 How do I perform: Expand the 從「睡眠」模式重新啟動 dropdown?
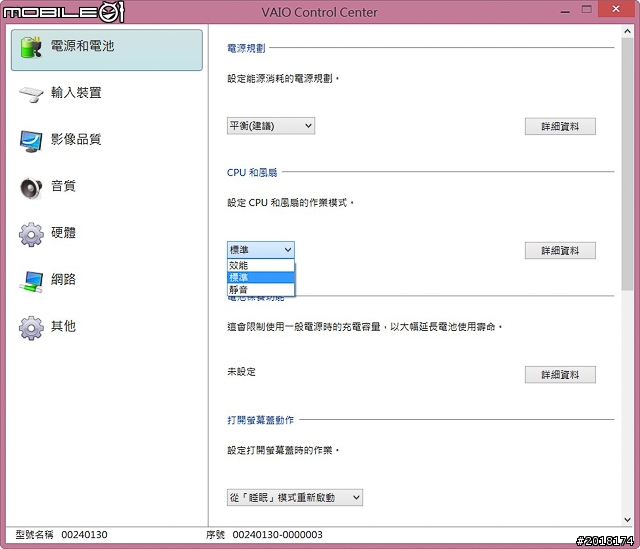[295, 498]
